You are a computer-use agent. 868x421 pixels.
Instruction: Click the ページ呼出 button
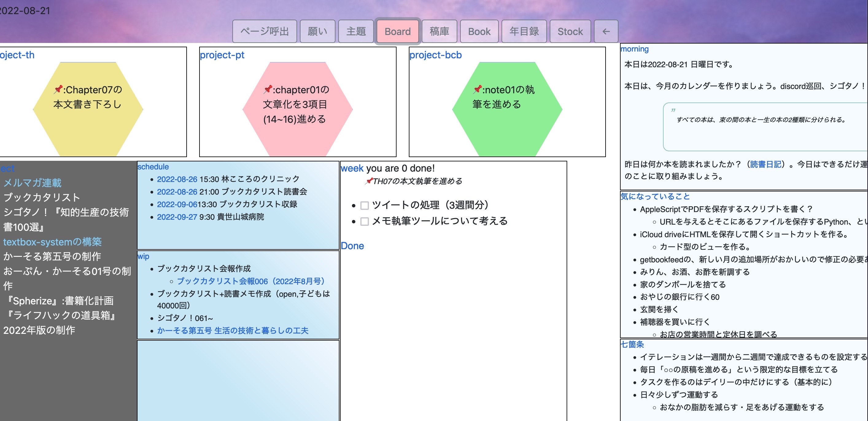(x=264, y=31)
